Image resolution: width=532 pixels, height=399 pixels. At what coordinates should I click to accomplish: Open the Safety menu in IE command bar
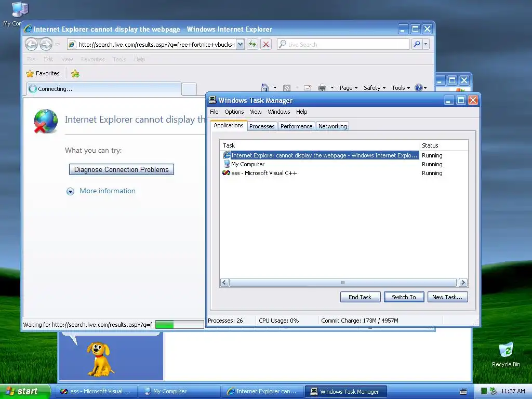tap(375, 88)
